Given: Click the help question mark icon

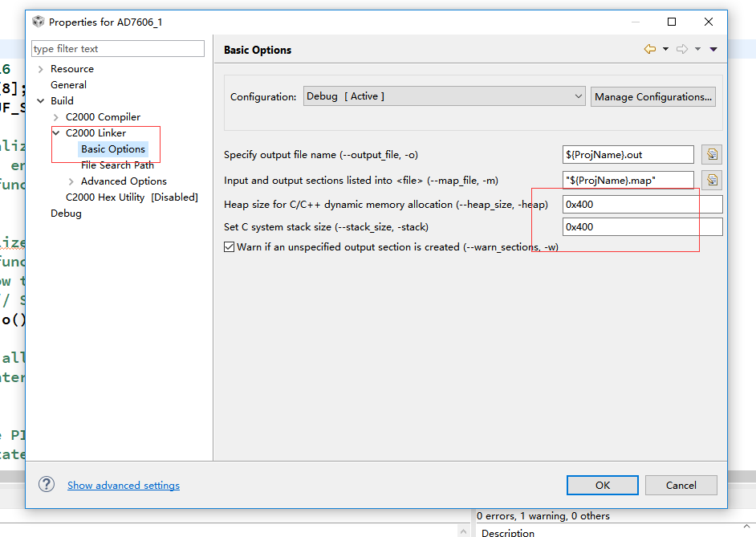Looking at the screenshot, I should [x=47, y=485].
